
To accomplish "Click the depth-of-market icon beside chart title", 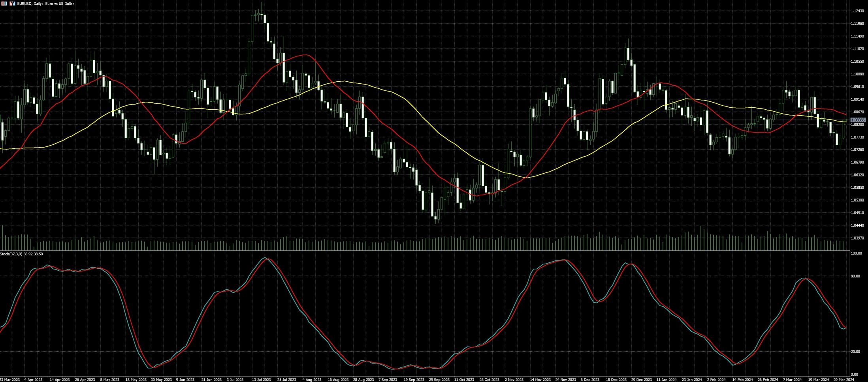I will click(12, 4).
